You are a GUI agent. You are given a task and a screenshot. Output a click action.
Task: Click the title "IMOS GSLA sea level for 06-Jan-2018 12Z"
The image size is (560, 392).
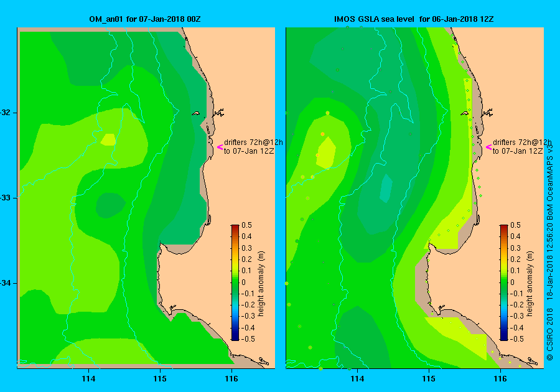[414, 19]
